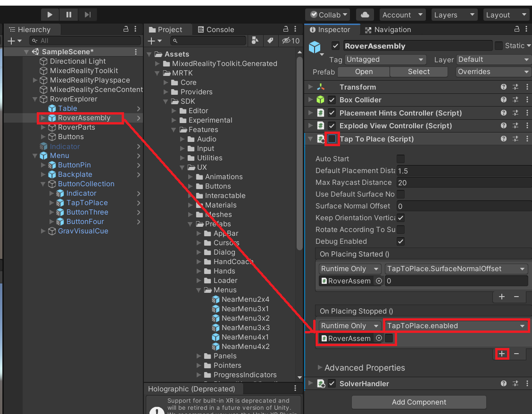Toggle Box Collider enabled checkbox
Image resolution: width=532 pixels, height=414 pixels.
click(332, 100)
